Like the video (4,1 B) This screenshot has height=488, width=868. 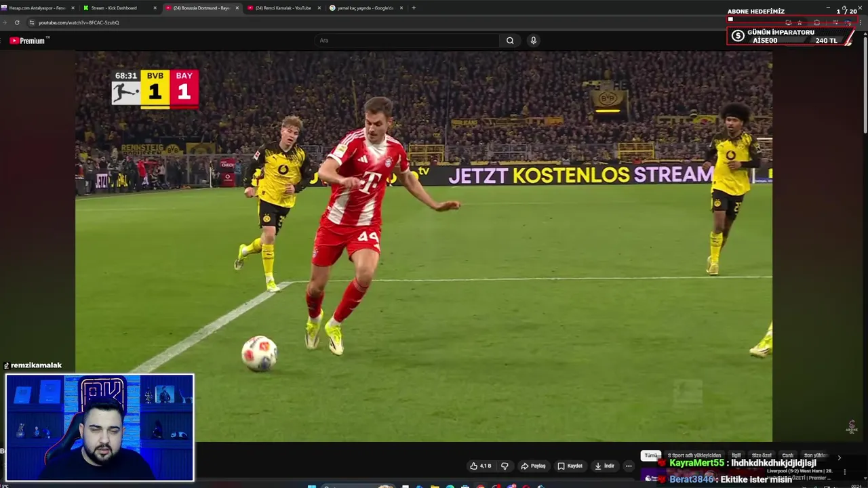pyautogui.click(x=481, y=466)
